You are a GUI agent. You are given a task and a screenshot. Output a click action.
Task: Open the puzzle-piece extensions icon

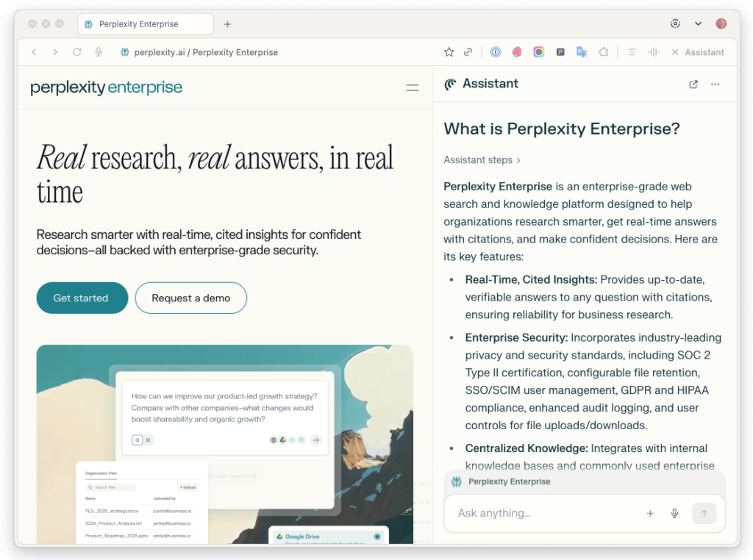(x=603, y=52)
